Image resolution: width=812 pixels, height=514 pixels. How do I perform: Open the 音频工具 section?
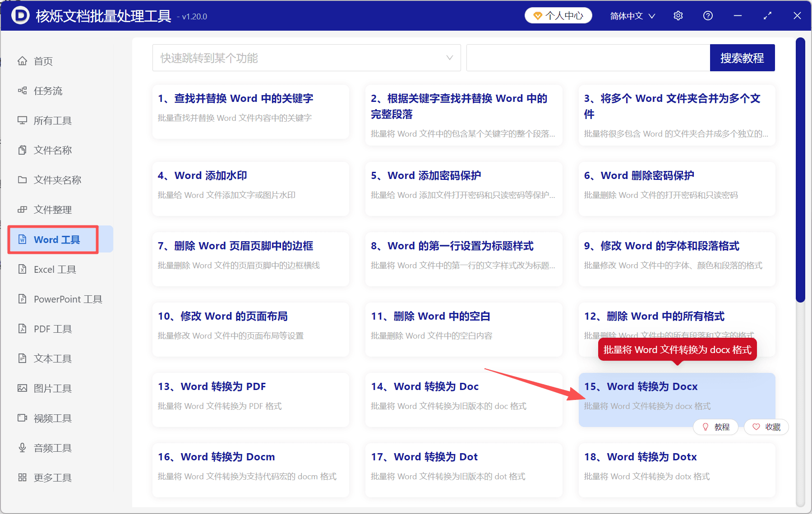coord(52,448)
